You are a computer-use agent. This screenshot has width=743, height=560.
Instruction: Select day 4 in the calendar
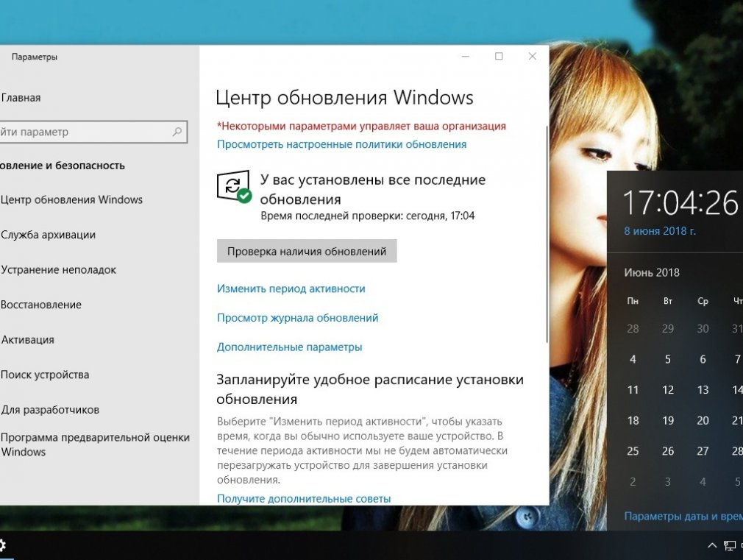[x=633, y=359]
